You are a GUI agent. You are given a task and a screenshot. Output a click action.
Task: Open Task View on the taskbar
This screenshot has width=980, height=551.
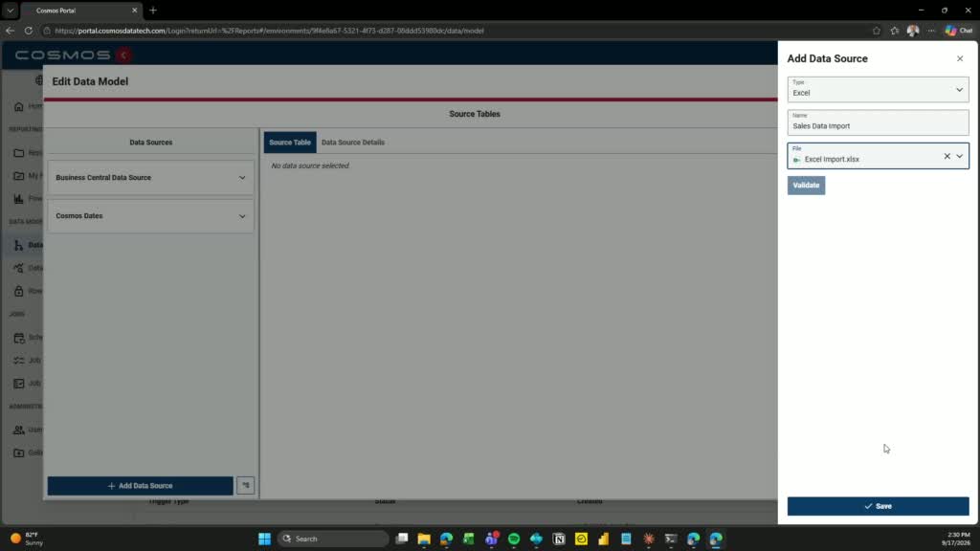pyautogui.click(x=402, y=539)
